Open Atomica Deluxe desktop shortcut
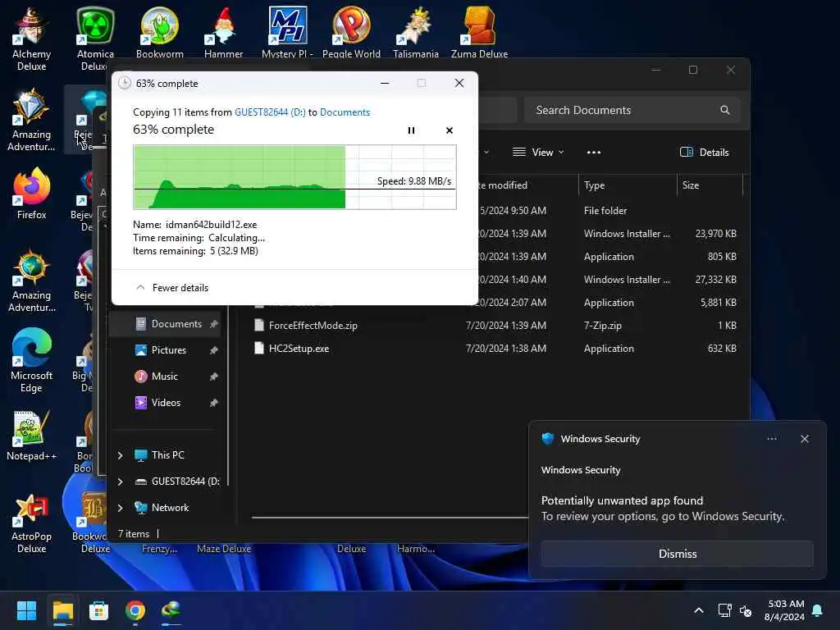This screenshot has width=840, height=630. click(95, 39)
